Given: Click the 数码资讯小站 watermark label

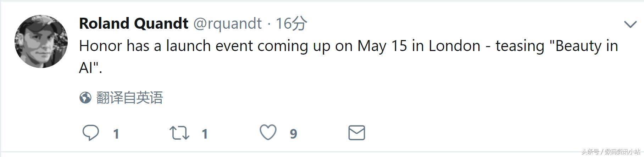Looking at the screenshot, I should [x=622, y=152].
